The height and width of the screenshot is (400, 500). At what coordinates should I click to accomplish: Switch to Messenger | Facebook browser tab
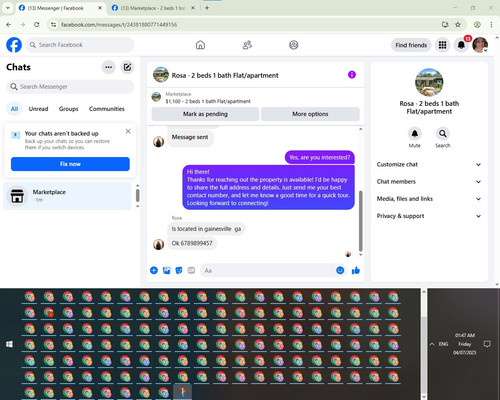tap(60, 8)
